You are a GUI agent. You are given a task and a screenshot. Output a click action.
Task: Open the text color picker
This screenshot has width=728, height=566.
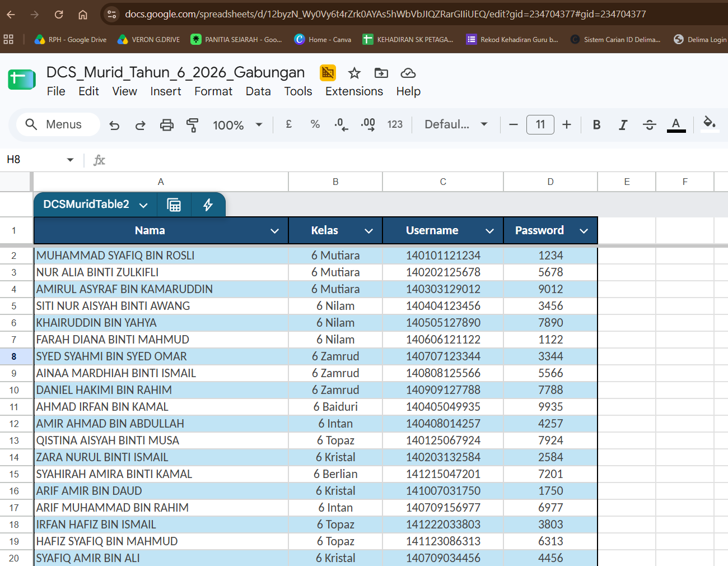click(x=676, y=124)
